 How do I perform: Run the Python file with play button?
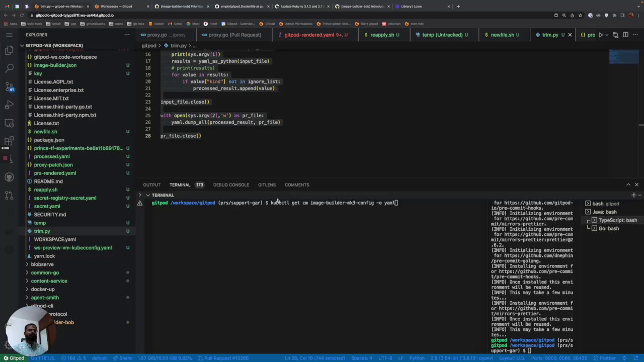pyautogui.click(x=600, y=35)
